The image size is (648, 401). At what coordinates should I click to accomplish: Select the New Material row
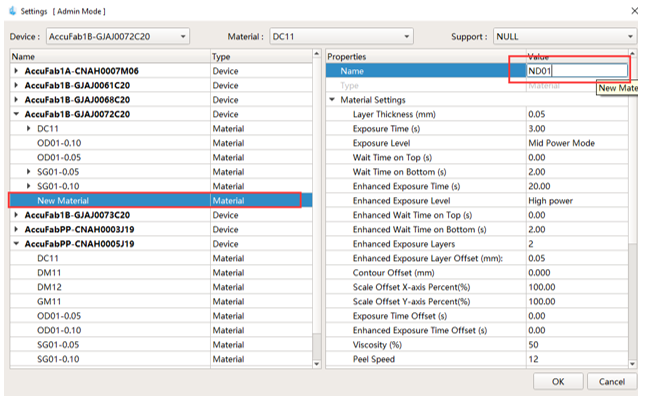161,200
